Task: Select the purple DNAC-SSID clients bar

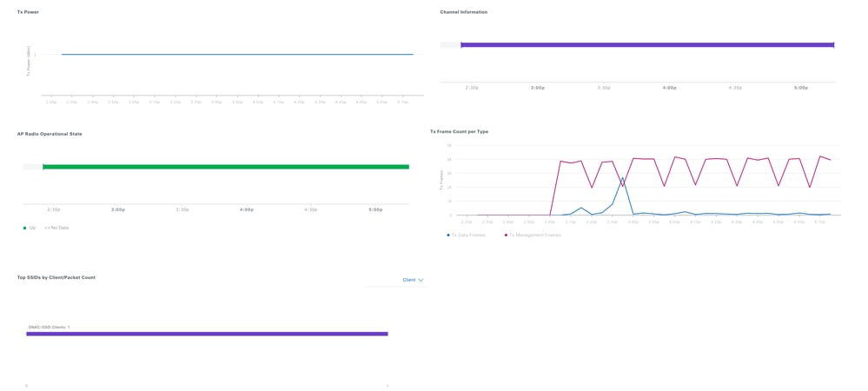Action: (x=207, y=334)
